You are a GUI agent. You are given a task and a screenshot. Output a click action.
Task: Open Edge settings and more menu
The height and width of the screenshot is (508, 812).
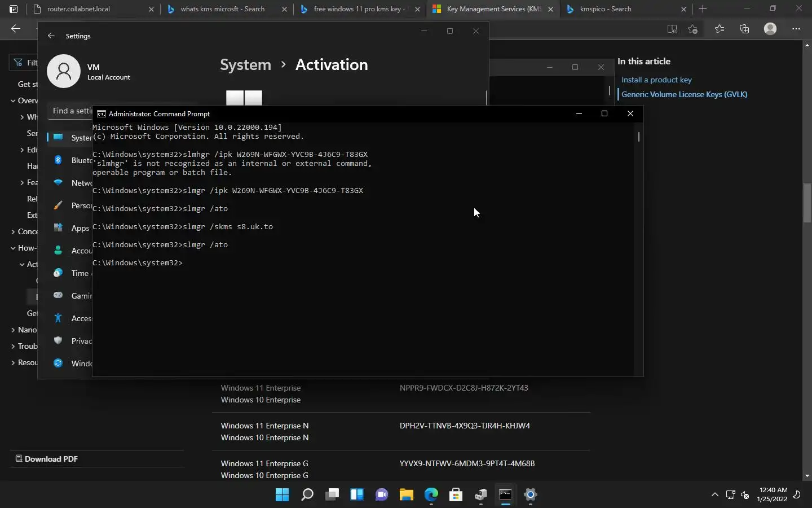click(x=796, y=29)
